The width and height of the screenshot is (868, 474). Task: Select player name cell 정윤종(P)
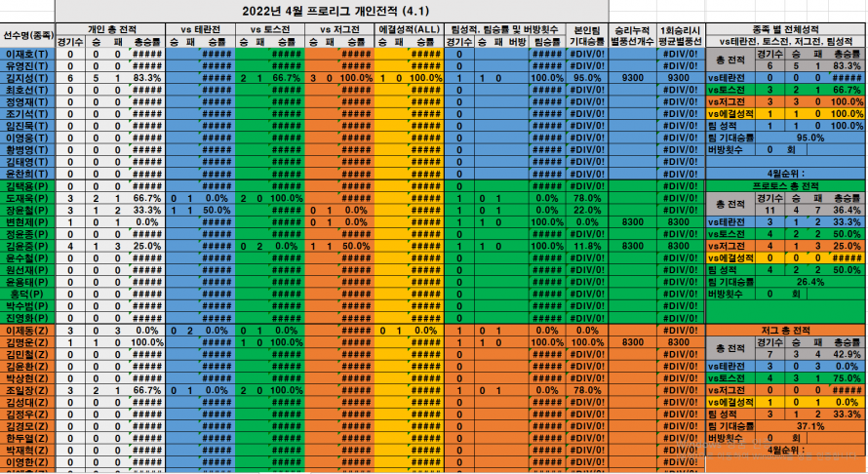tap(27, 234)
